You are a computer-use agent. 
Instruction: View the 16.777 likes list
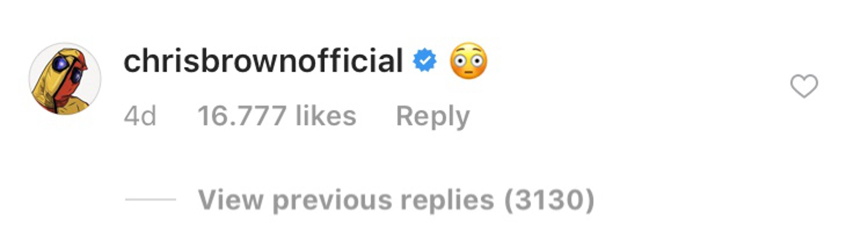[277, 116]
